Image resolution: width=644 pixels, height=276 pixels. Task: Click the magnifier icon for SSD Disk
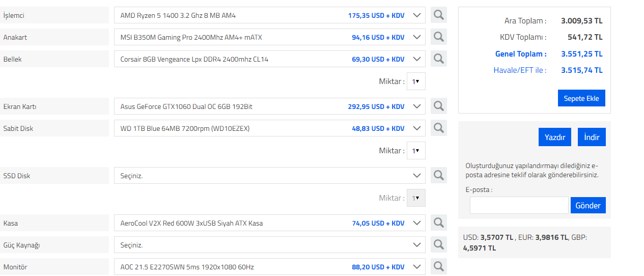438,176
